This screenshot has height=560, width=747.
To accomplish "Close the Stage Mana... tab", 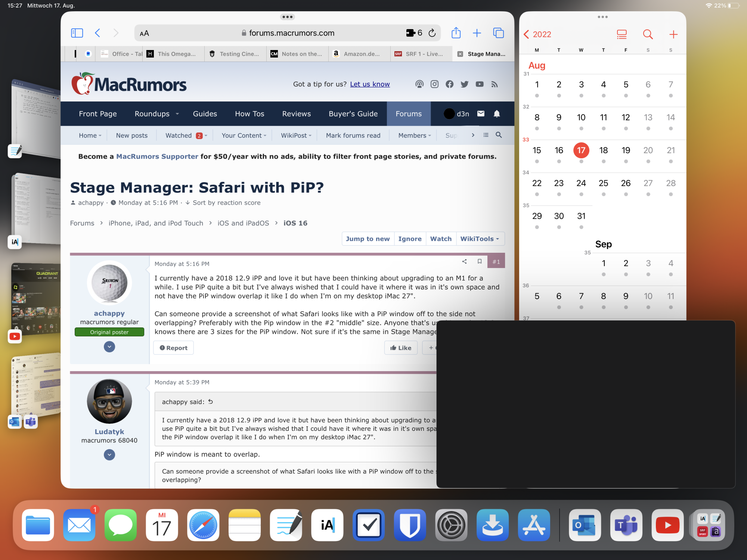I will [460, 54].
